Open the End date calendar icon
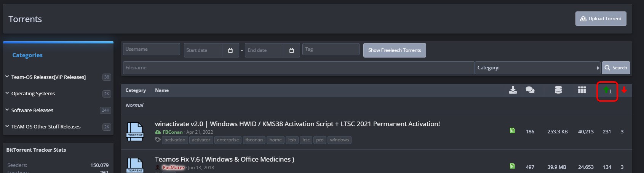 pos(292,50)
